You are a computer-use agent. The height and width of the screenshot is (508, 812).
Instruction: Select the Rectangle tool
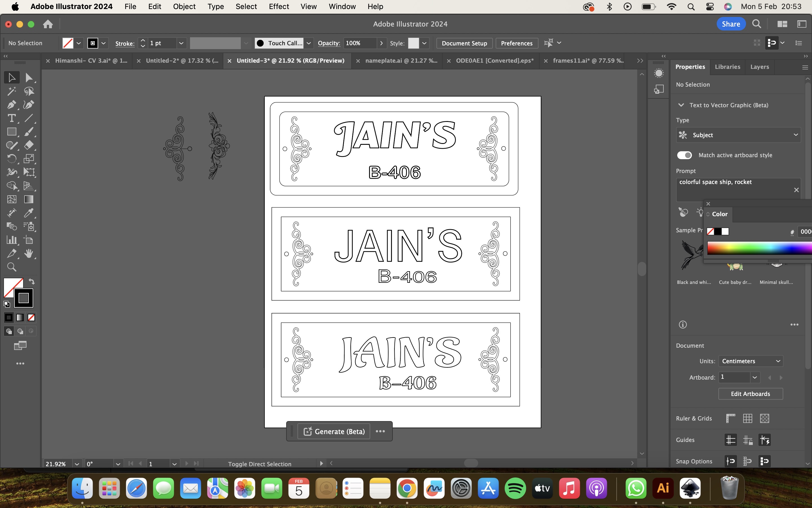coord(12,132)
